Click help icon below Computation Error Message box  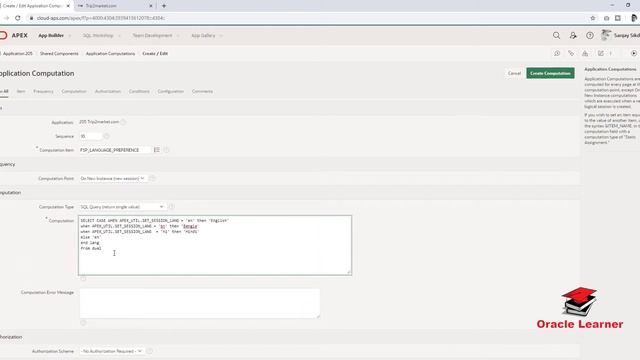(83, 323)
